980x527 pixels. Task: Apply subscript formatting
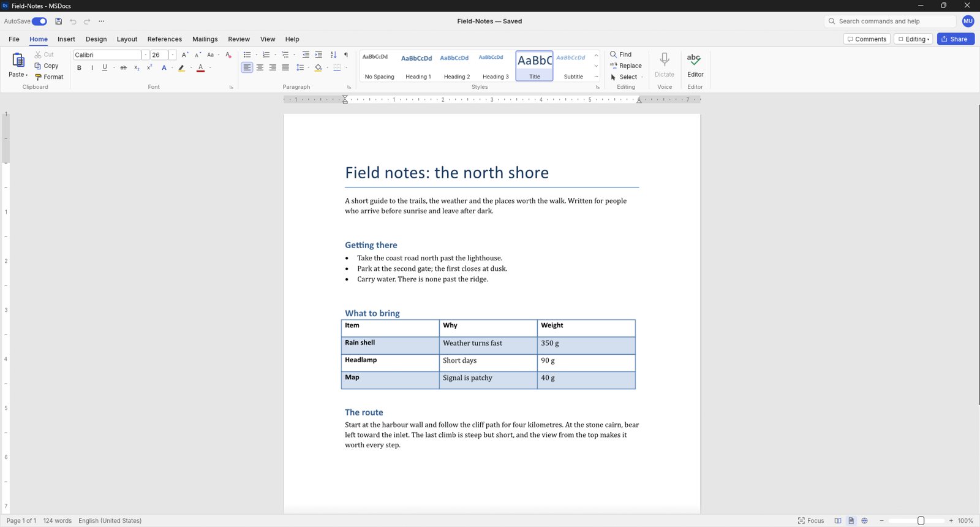pyautogui.click(x=137, y=68)
